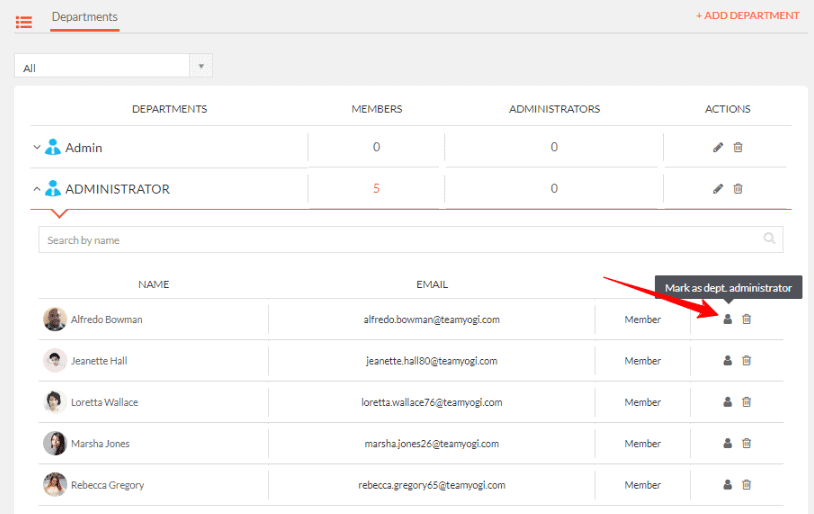Click Member role in Marsha Jones row
The image size is (814, 514).
(x=643, y=444)
